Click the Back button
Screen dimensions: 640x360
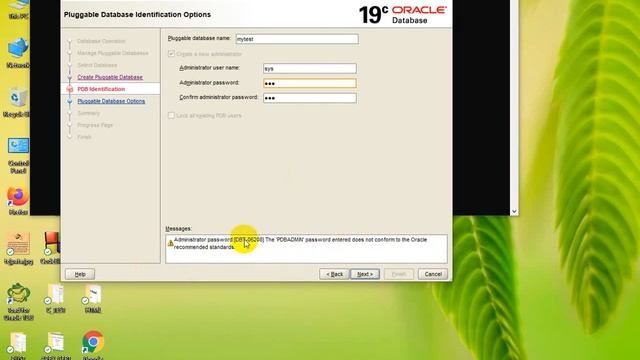[x=334, y=274]
